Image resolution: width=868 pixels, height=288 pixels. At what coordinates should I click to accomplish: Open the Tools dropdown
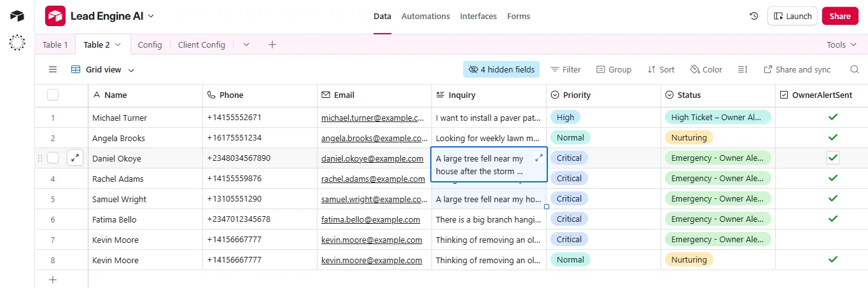click(x=842, y=45)
